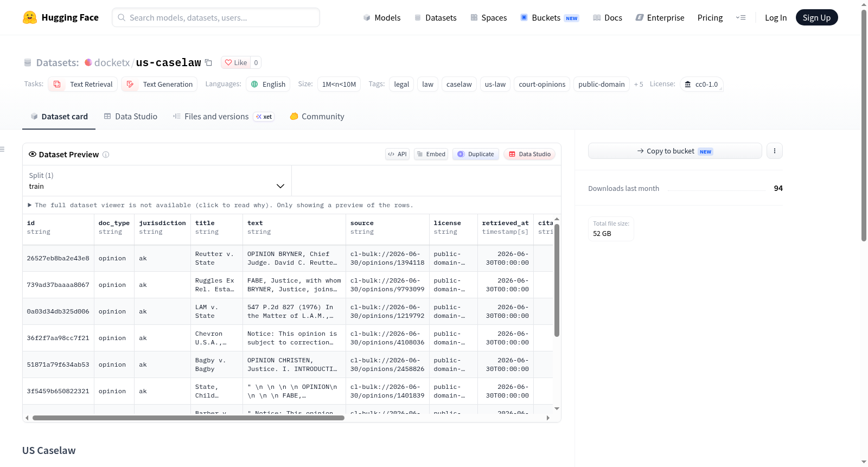
Task: Click the title cell Bagby v. Bagby
Action: coord(216,364)
